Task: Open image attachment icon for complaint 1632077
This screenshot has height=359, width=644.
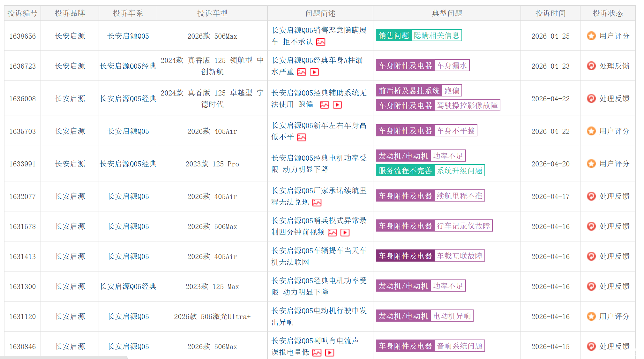Action: click(x=317, y=202)
